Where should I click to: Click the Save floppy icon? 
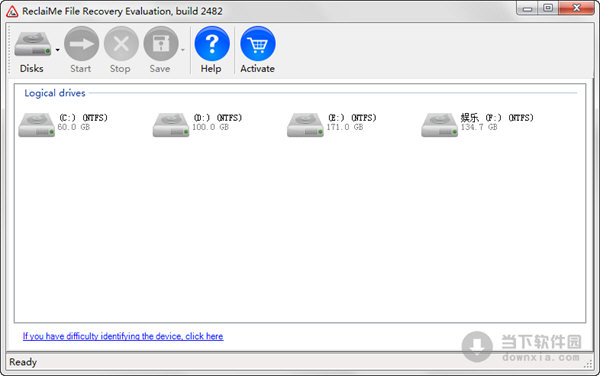161,44
